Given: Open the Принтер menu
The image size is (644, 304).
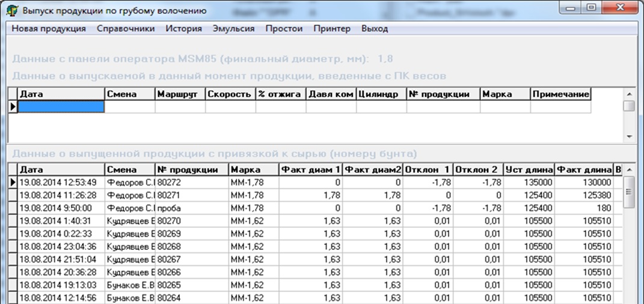Looking at the screenshot, I should tap(332, 29).
